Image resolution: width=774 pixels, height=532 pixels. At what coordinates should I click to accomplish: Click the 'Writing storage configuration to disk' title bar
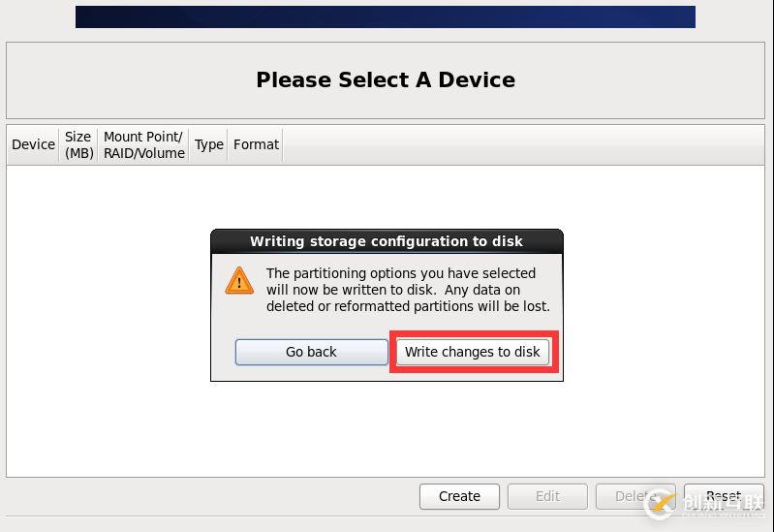point(386,241)
